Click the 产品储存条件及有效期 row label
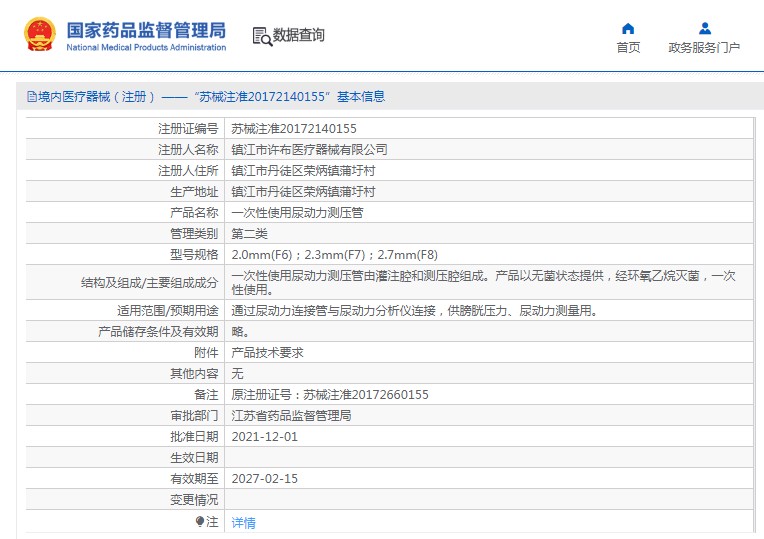764x539 pixels. [x=158, y=331]
